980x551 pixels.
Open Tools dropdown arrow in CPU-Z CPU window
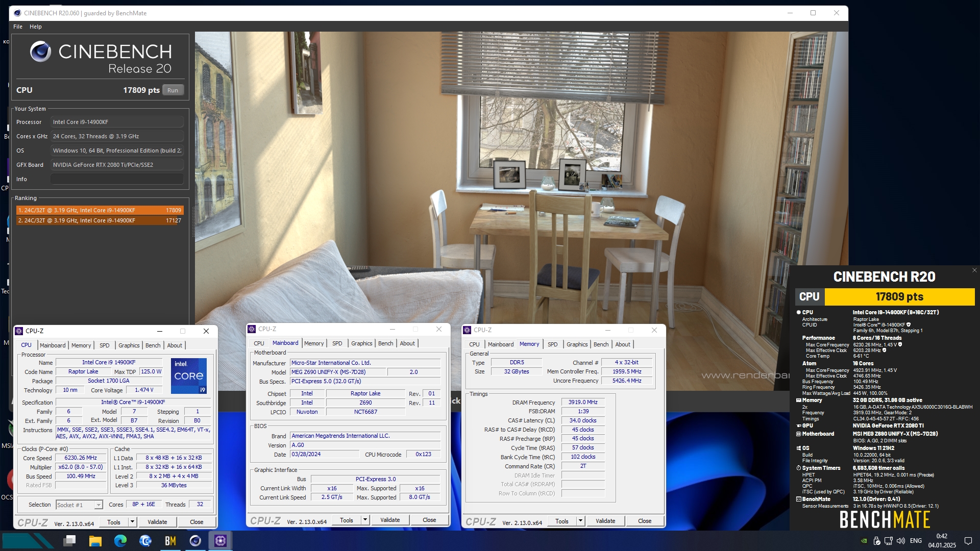point(132,522)
